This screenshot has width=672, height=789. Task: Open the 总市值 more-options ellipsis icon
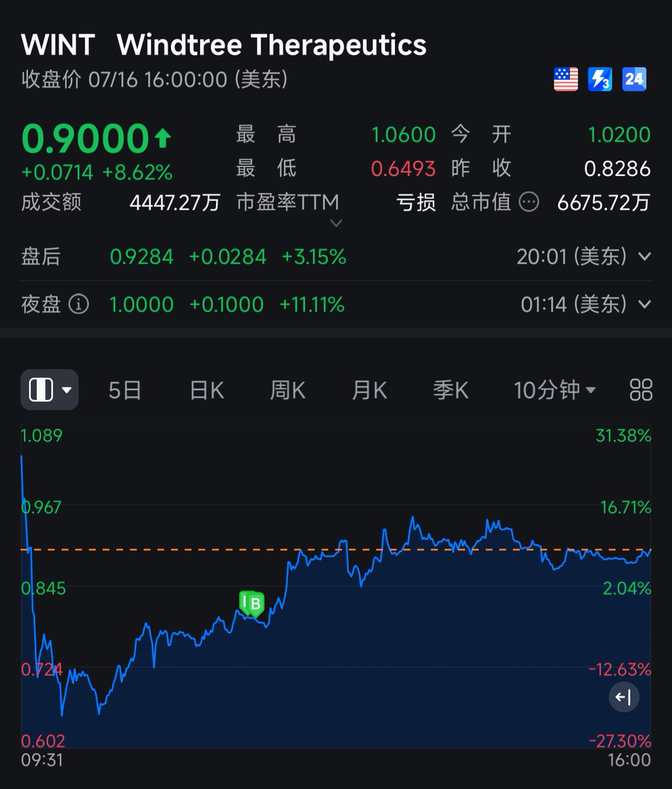click(x=529, y=203)
